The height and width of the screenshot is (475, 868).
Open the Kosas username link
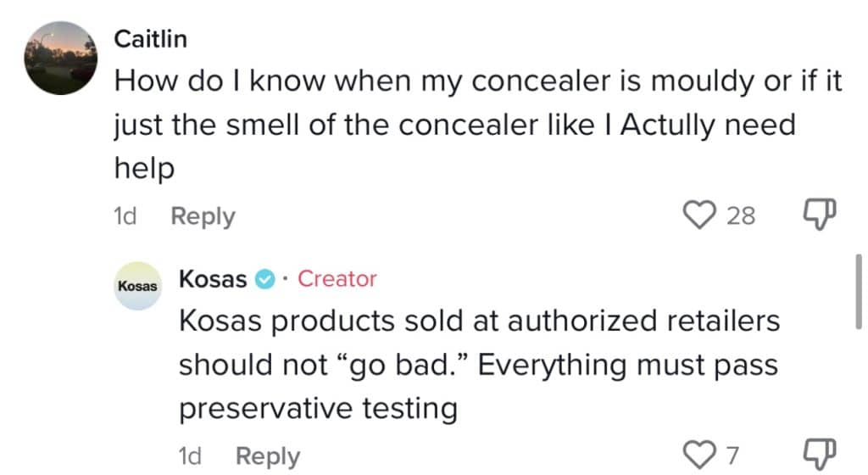[213, 279]
